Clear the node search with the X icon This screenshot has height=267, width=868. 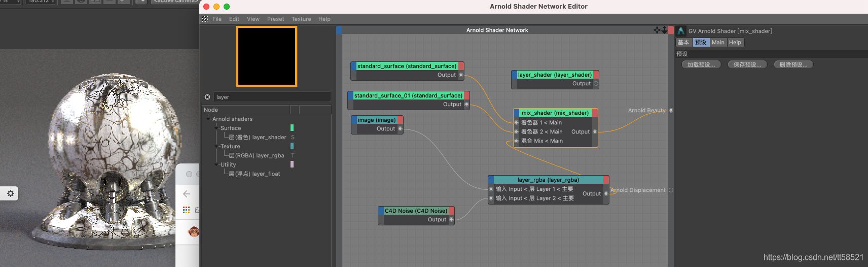pyautogui.click(x=207, y=97)
